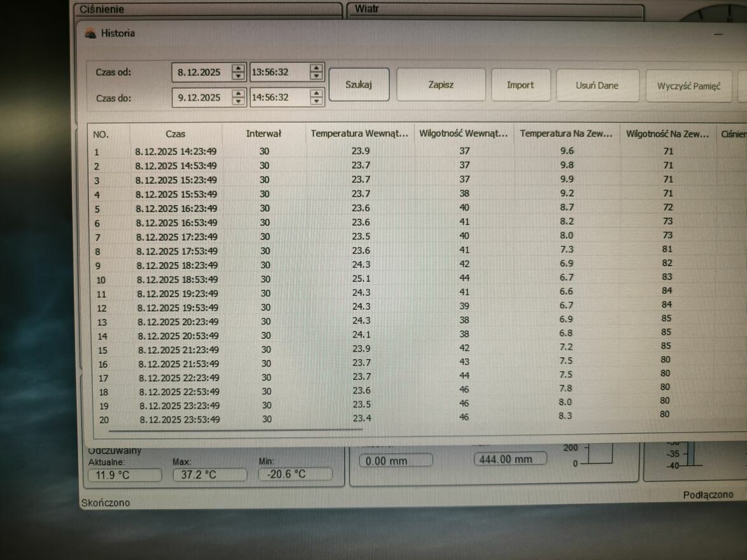Decrease the Czas do time with down arrow
Viewport: 747px width, 560px height.
pos(317,101)
